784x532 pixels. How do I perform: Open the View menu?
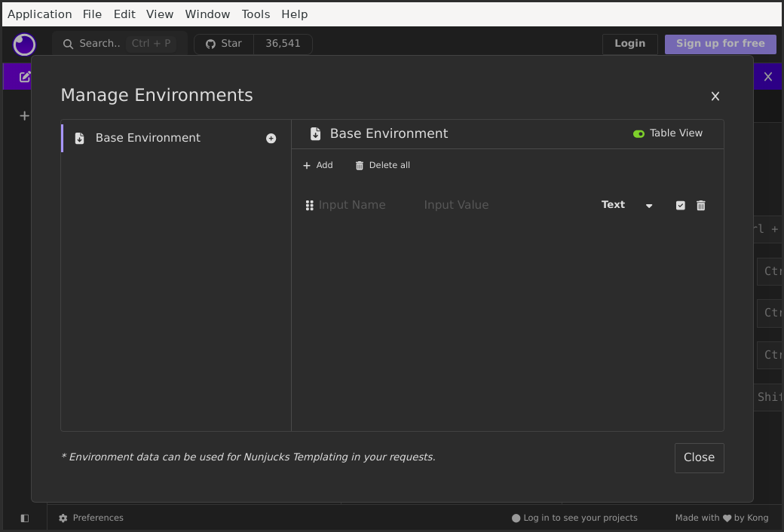tap(160, 14)
